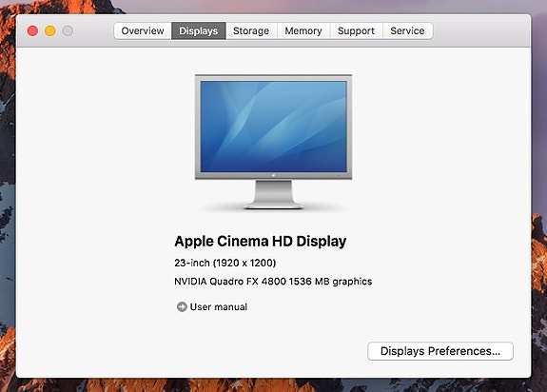Switch to the Overview tab
The width and height of the screenshot is (547, 392).
pyautogui.click(x=143, y=31)
